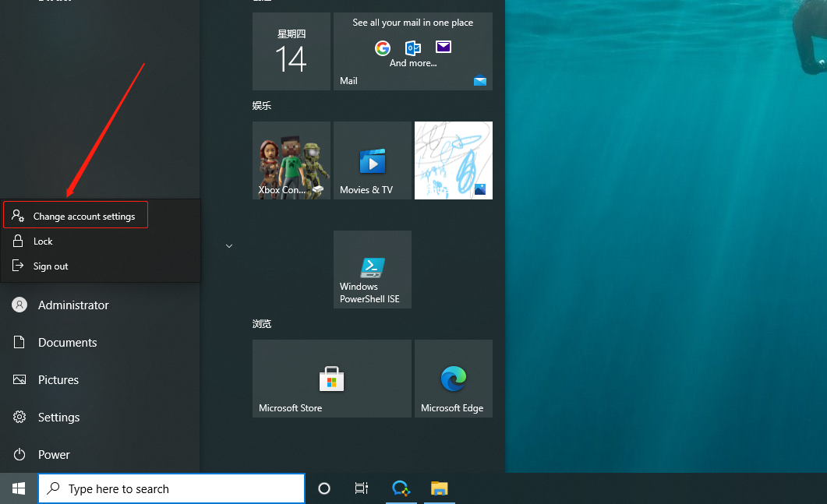Click the Administrator account name
The height and width of the screenshot is (504, 827).
(x=73, y=305)
